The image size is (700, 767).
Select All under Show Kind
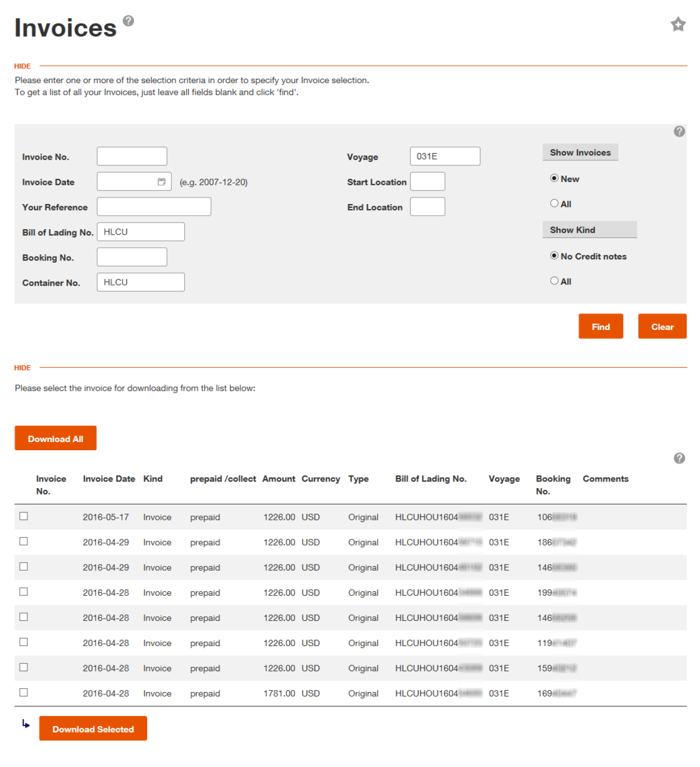pyautogui.click(x=555, y=281)
